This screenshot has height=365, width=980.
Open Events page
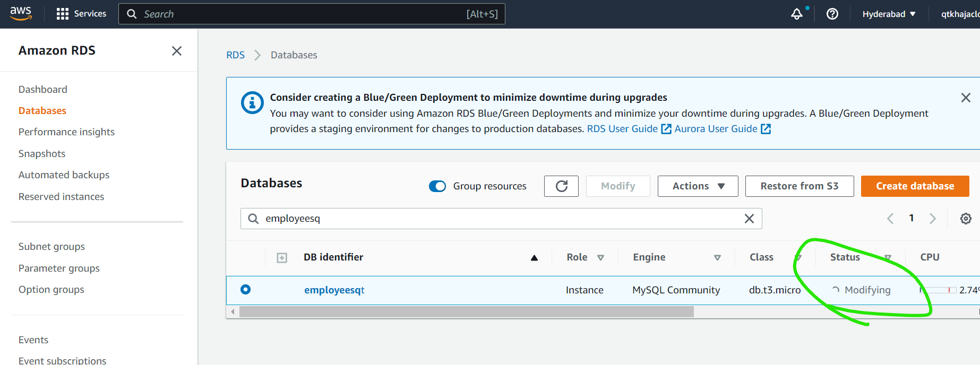33,340
